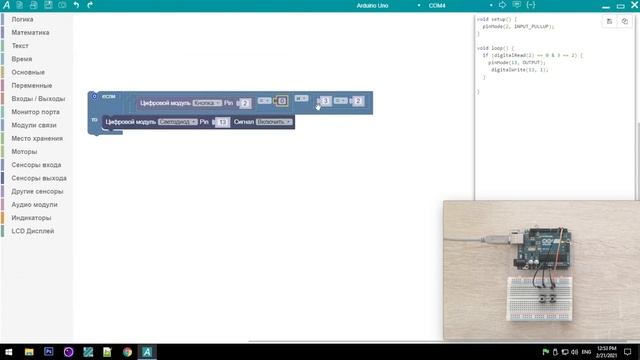Open the Windows Start menu
640x360 pixels.
click(8, 352)
